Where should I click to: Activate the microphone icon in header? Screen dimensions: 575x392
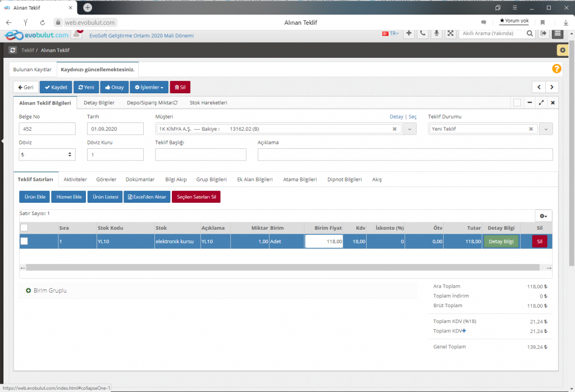[437, 34]
